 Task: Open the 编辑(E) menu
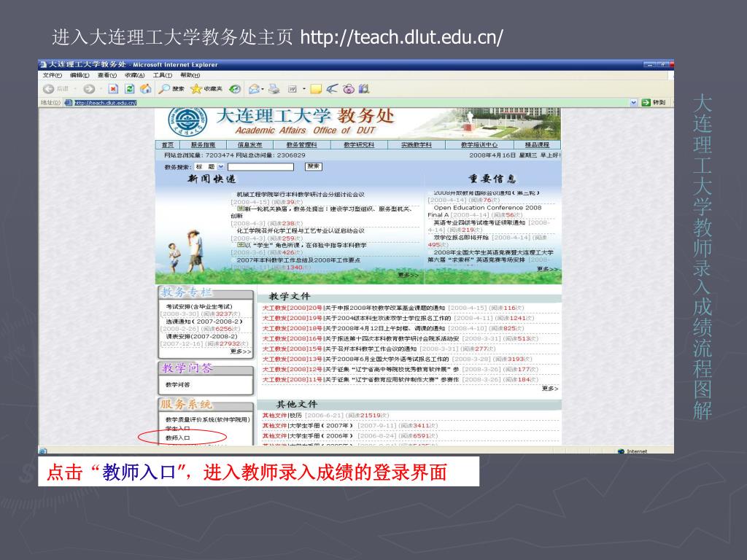point(80,75)
